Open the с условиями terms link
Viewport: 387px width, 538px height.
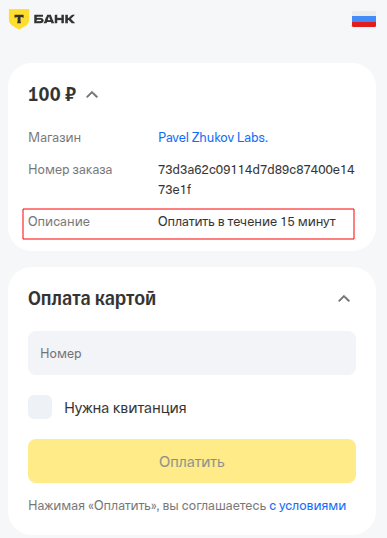coord(308,506)
